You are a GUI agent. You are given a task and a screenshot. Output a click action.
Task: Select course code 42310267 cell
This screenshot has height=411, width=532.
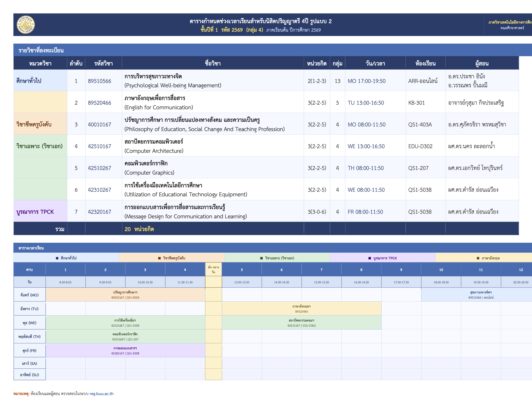point(103,190)
